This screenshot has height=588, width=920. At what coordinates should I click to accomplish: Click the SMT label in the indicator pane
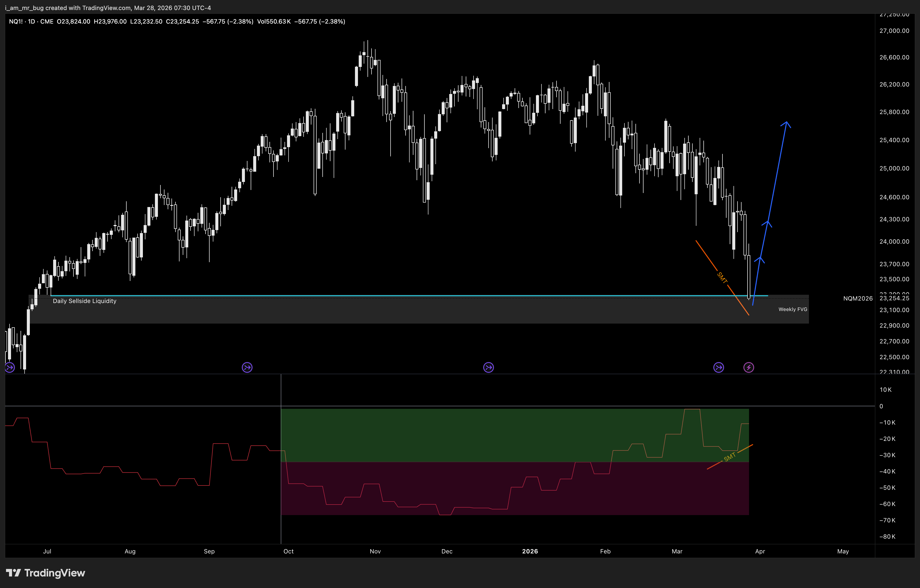tap(729, 457)
